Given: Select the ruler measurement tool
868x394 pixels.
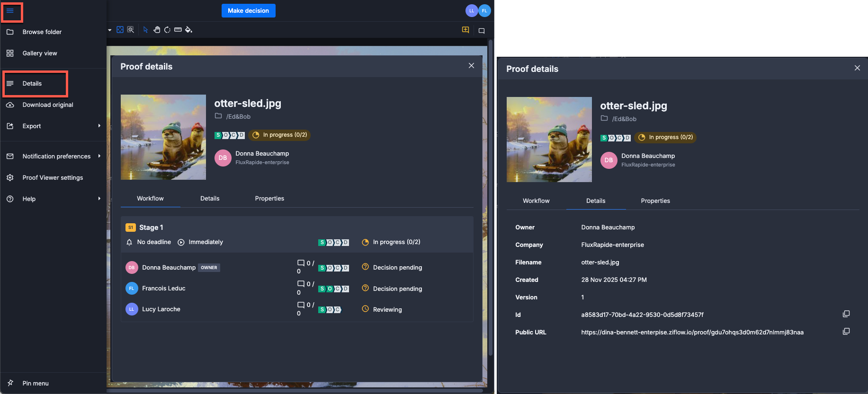Looking at the screenshot, I should [x=178, y=30].
